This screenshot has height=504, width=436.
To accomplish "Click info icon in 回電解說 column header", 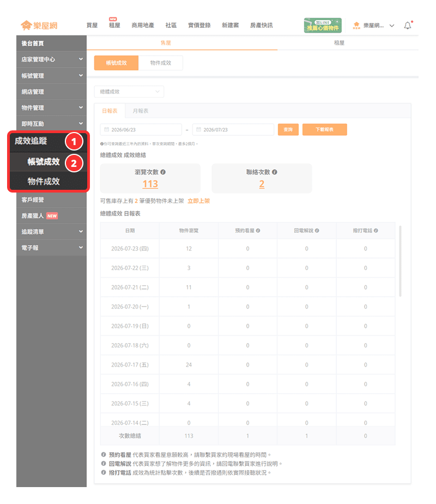I will (317, 231).
